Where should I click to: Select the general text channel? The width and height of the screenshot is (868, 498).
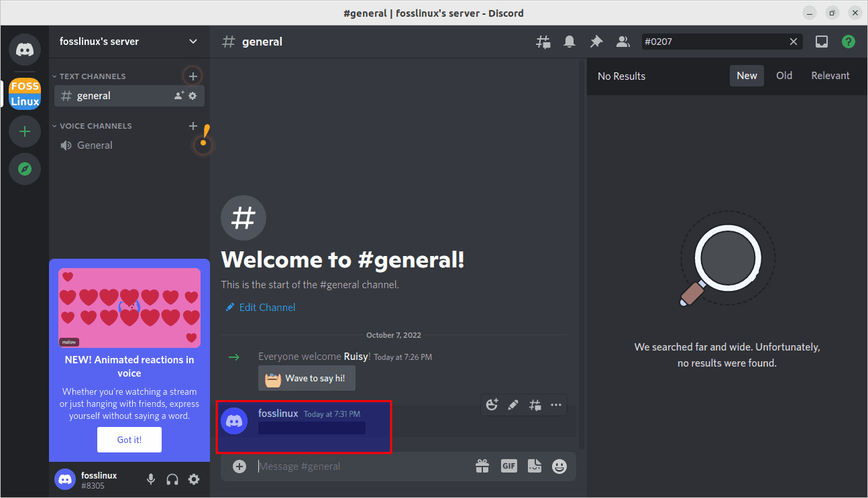click(x=129, y=96)
